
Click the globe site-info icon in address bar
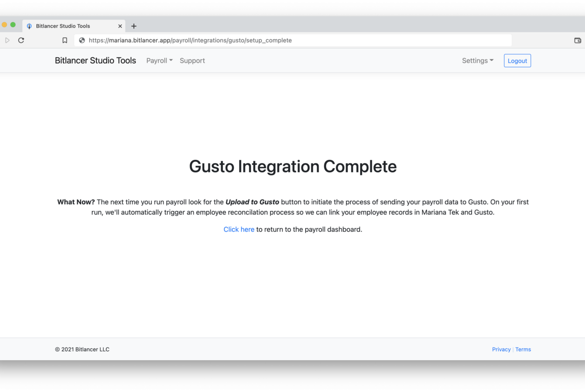coord(82,40)
